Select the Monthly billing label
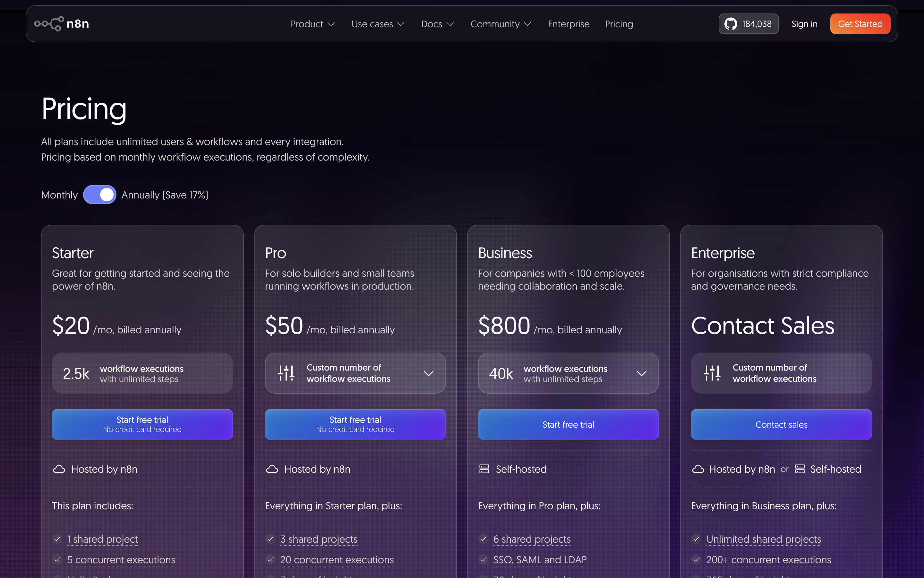Viewport: 924px width, 578px height. click(59, 195)
